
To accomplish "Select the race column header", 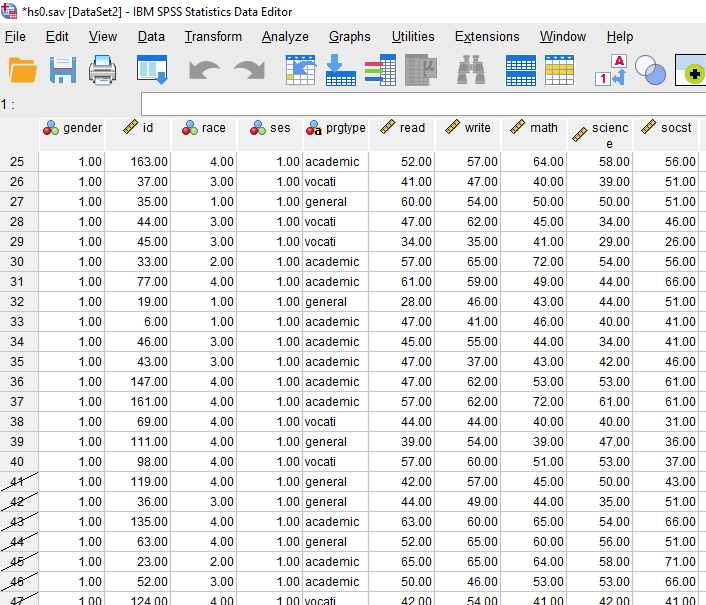I will (x=204, y=135).
